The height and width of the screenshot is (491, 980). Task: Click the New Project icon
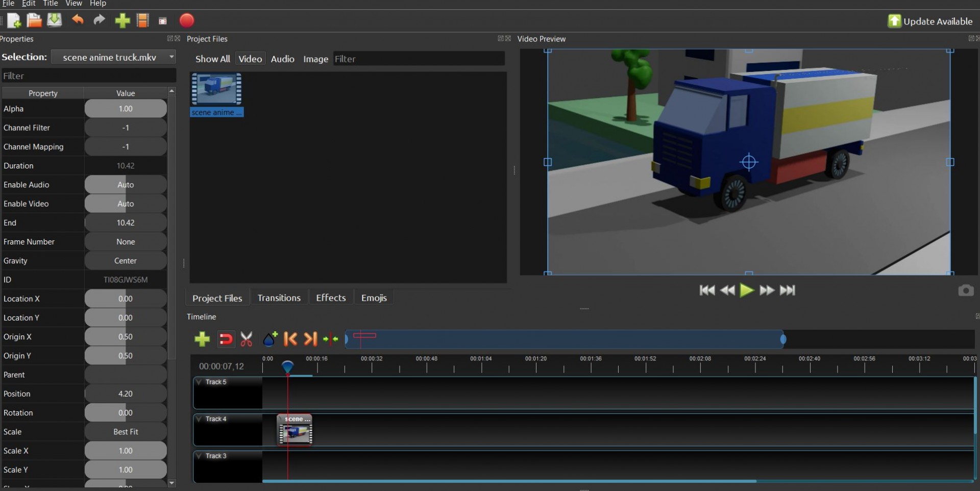pos(14,21)
